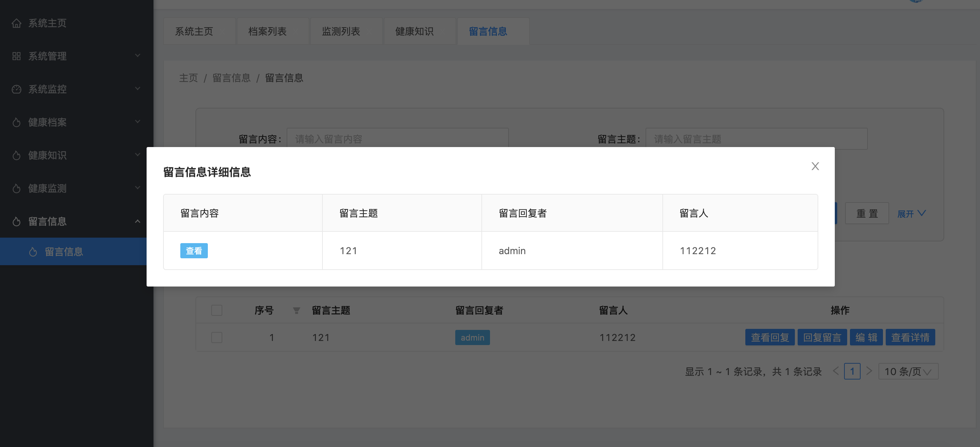Expand the 展开 advanced search options
Screen dimensions: 980x447
(x=912, y=214)
